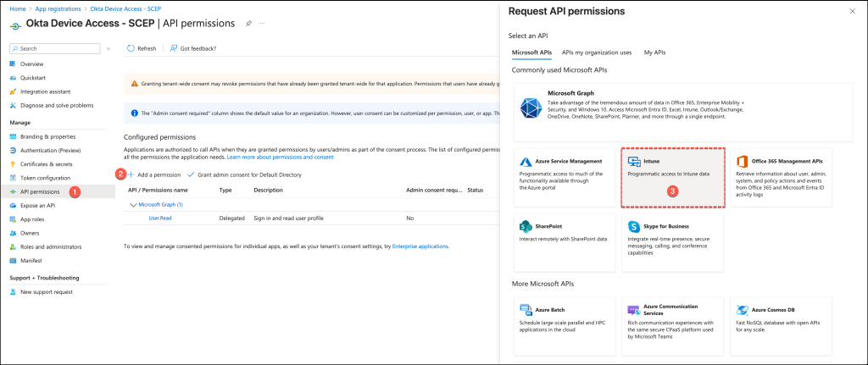Screen dimensions: 868x365
Task: Switch to the My APIs tab
Action: (x=654, y=53)
